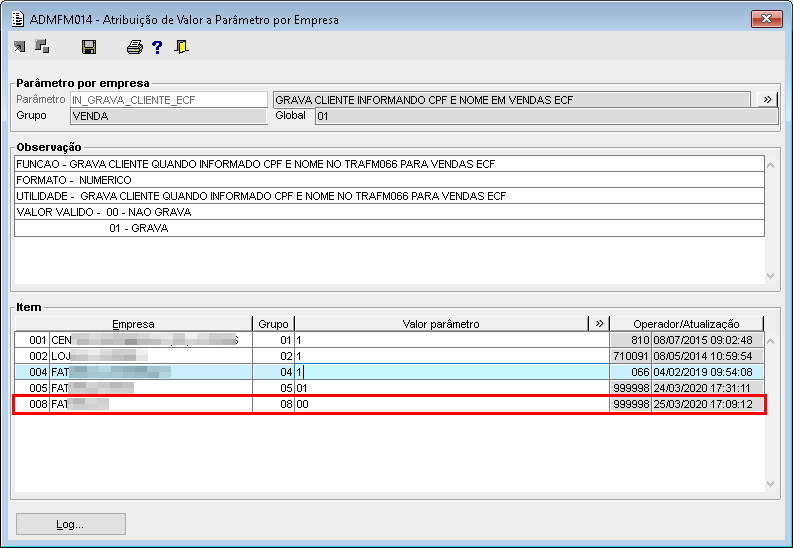Image resolution: width=793 pixels, height=548 pixels.
Task: Expand parameter description with » button
Action: (767, 100)
